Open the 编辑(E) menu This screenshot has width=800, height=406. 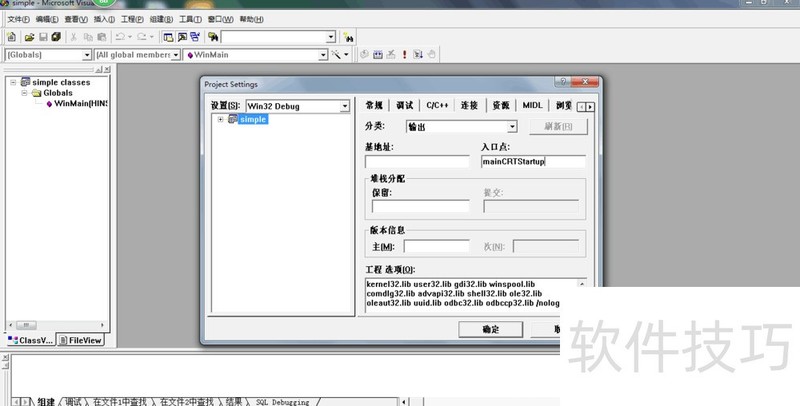click(47, 19)
